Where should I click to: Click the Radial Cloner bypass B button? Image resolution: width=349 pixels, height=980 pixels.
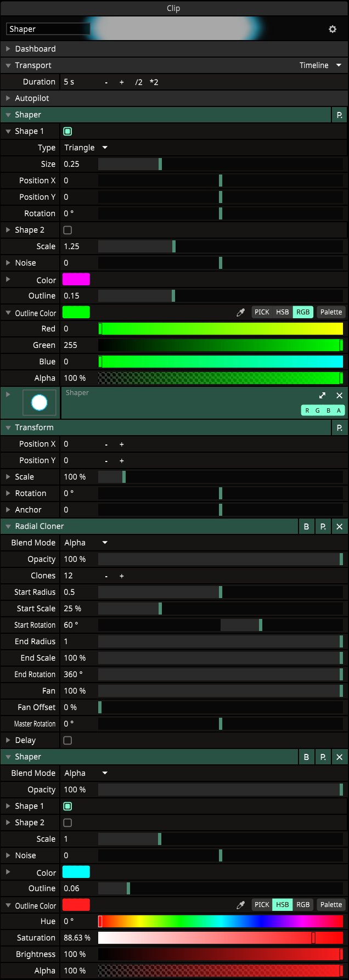pyautogui.click(x=306, y=526)
